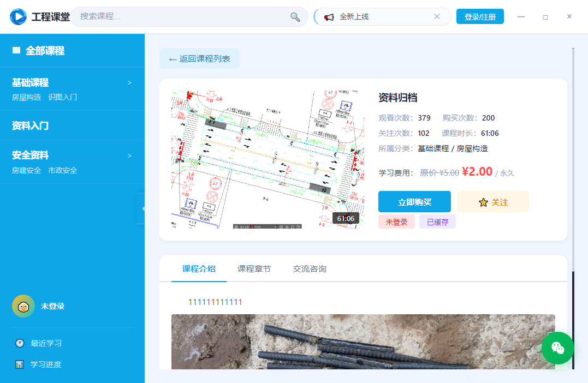This screenshot has height=383, width=588.
Task: Click 返回课程列表 back button
Action: [199, 58]
